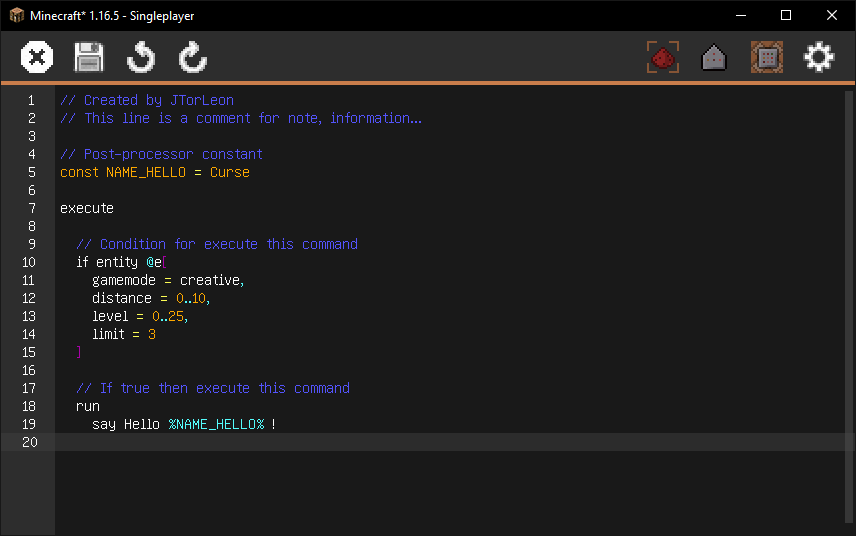This screenshot has height=536, width=856.
Task: Click the 'run' keyword on line 18
Action: (x=88, y=406)
